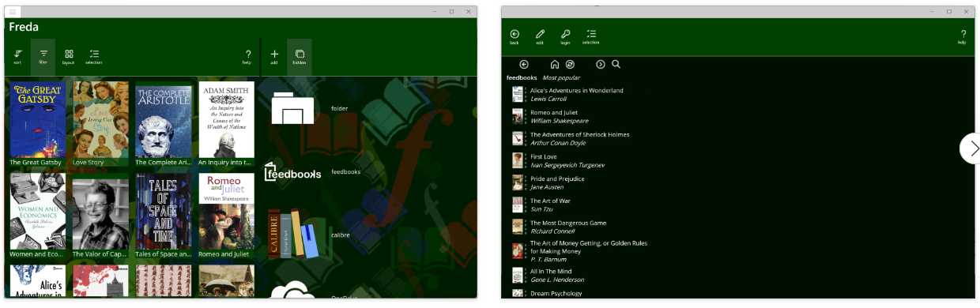Click the 'calibre' label
This screenshot has width=980, height=308.
tap(341, 235)
